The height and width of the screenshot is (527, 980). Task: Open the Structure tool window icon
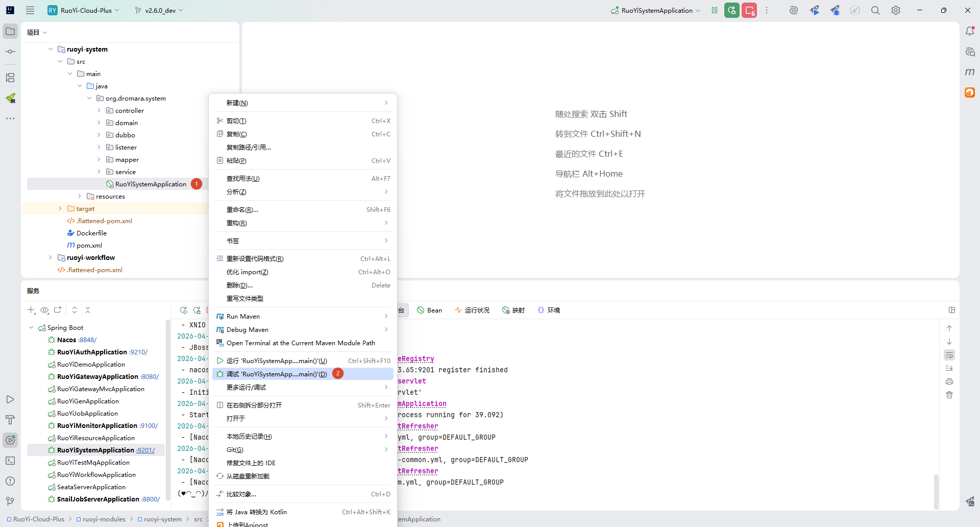tap(10, 78)
